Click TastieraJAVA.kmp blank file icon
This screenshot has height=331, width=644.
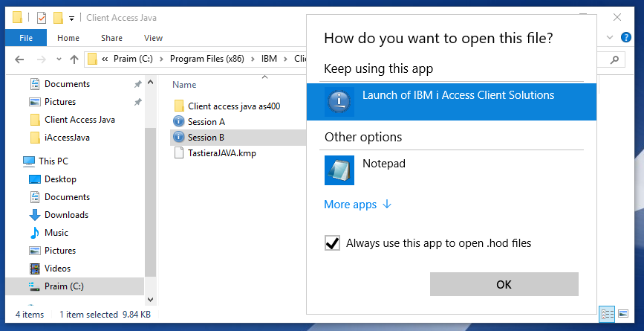coord(179,153)
